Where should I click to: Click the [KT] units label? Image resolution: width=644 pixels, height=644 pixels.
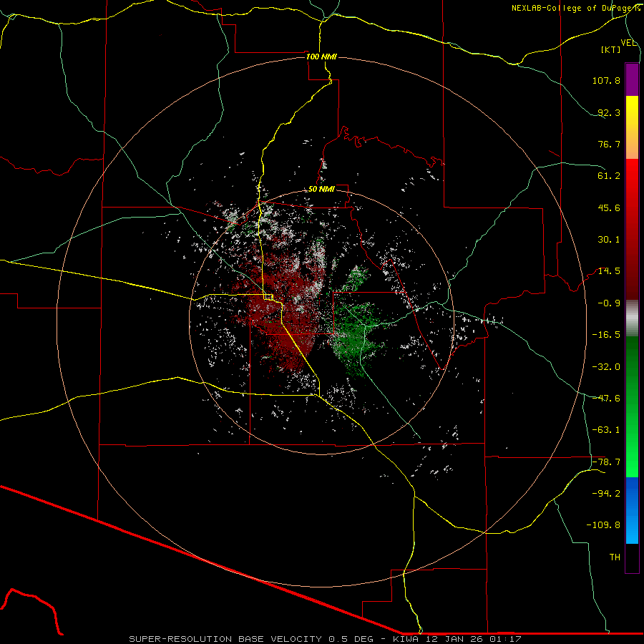point(611,49)
